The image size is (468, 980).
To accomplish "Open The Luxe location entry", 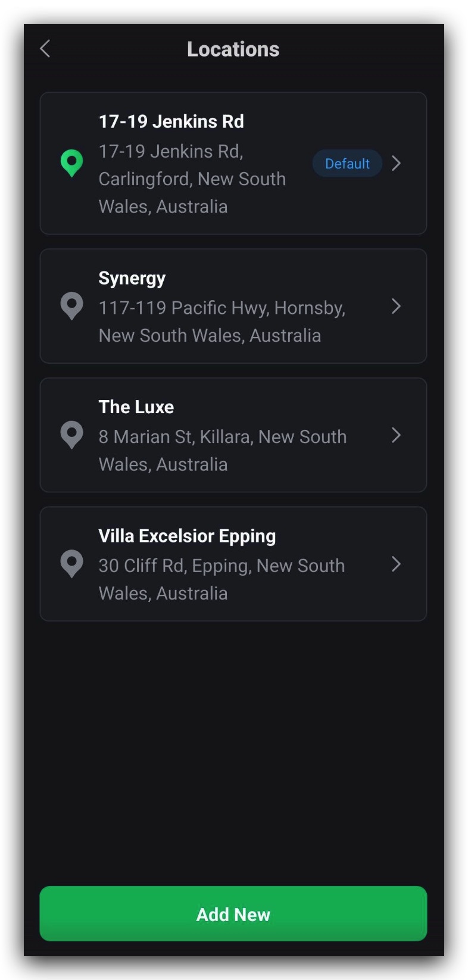I will [136, 407].
